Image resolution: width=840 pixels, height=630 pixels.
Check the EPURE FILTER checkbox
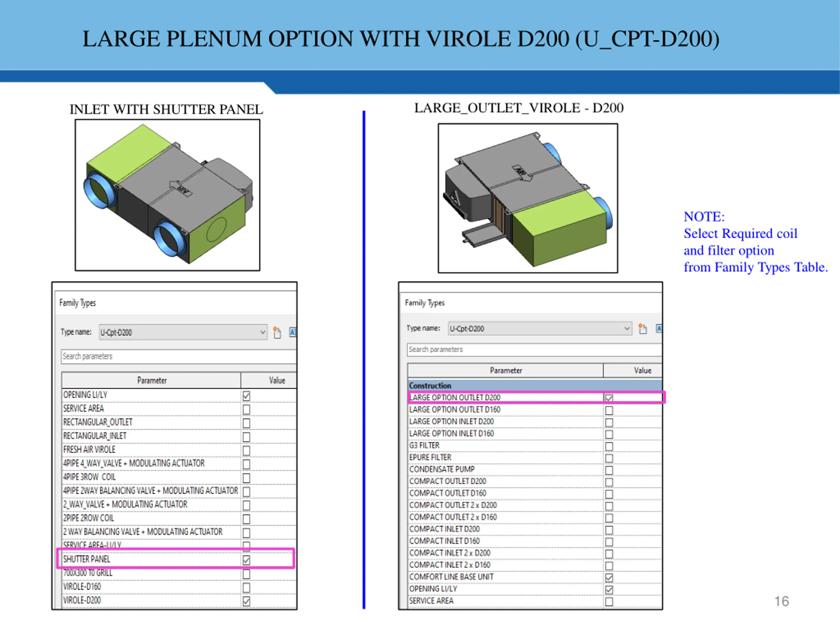click(609, 458)
